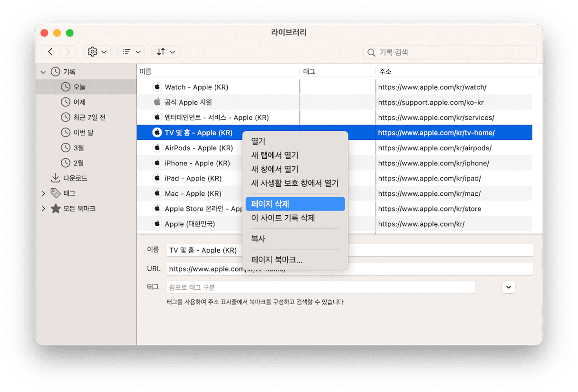Collapse the 기록 tree section
Viewport: 578px width, 392px height.
click(x=43, y=72)
